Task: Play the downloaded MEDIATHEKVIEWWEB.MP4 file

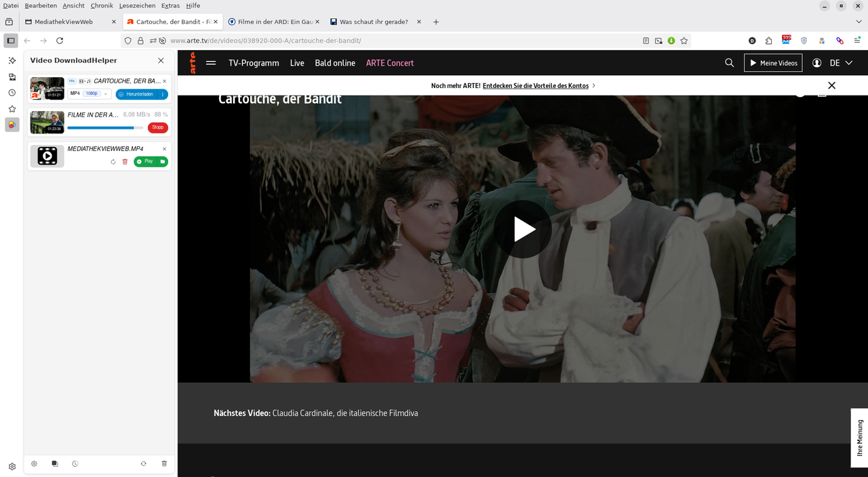Action: tap(145, 161)
